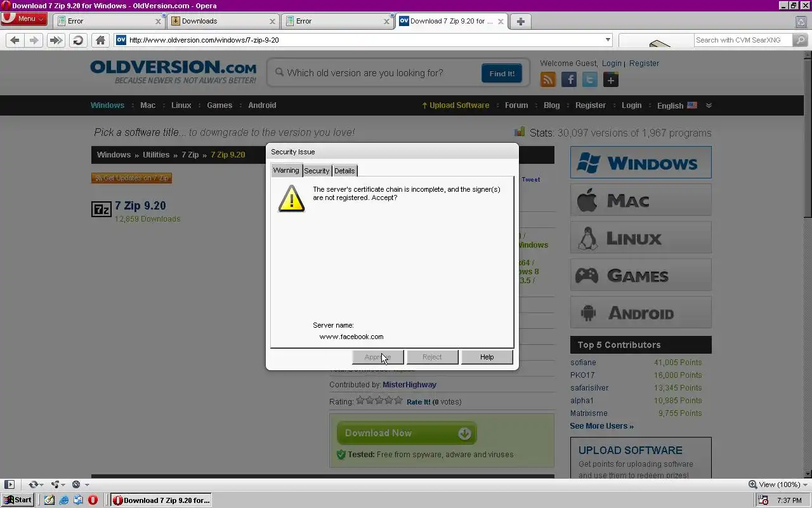Switch to the second Error tab
The width and height of the screenshot is (812, 508).
click(x=337, y=21)
